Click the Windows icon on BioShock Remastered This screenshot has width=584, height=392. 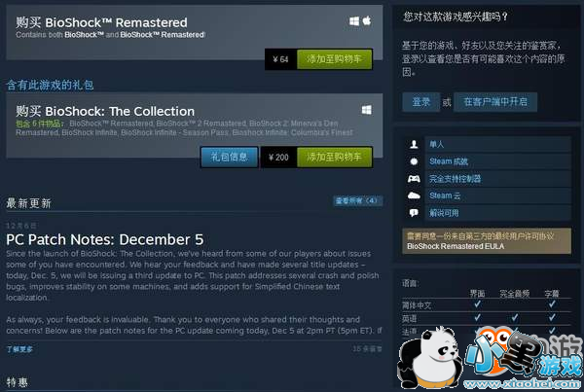(354, 21)
